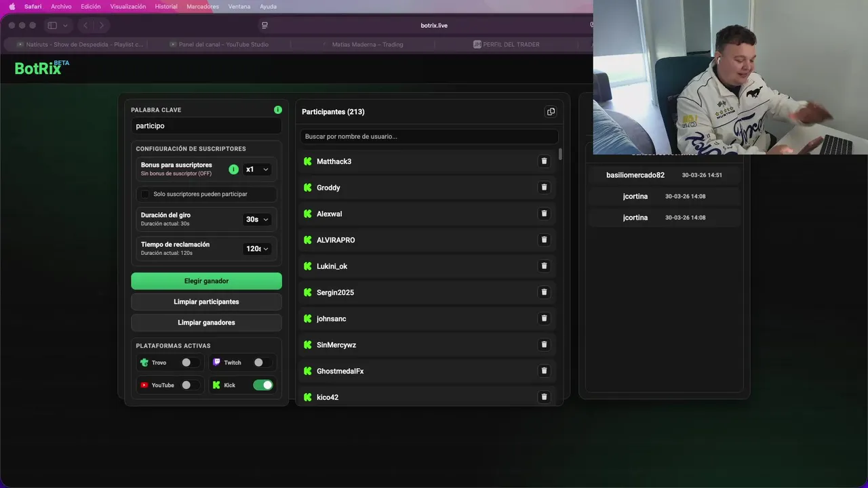Select winner basiliomercado82 entry
Image resolution: width=868 pixels, height=488 pixels.
[x=664, y=175]
